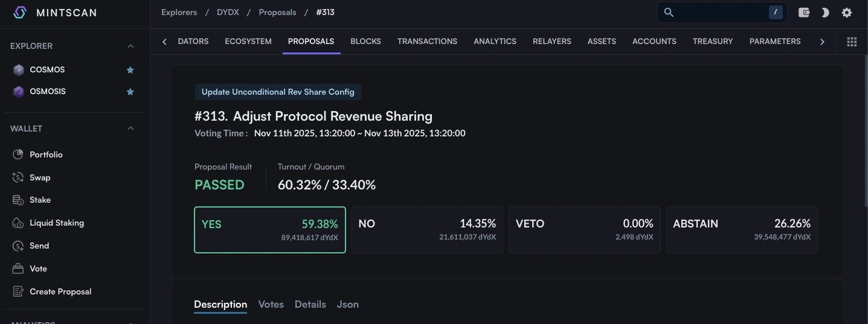Open settings gear icon
868x324 pixels.
tap(847, 13)
